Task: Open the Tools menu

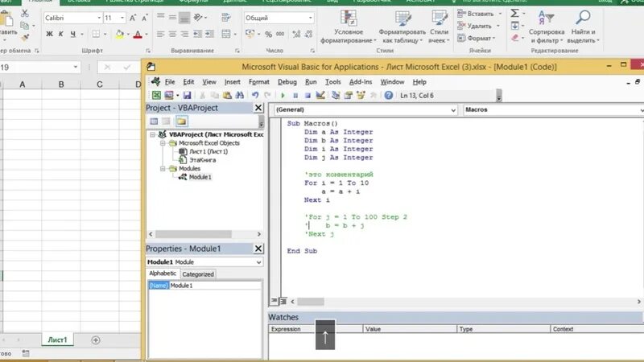Action: 332,82
